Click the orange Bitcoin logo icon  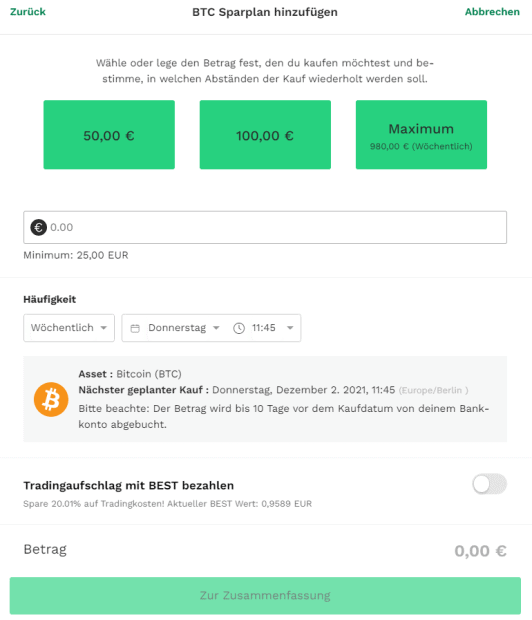[51, 399]
